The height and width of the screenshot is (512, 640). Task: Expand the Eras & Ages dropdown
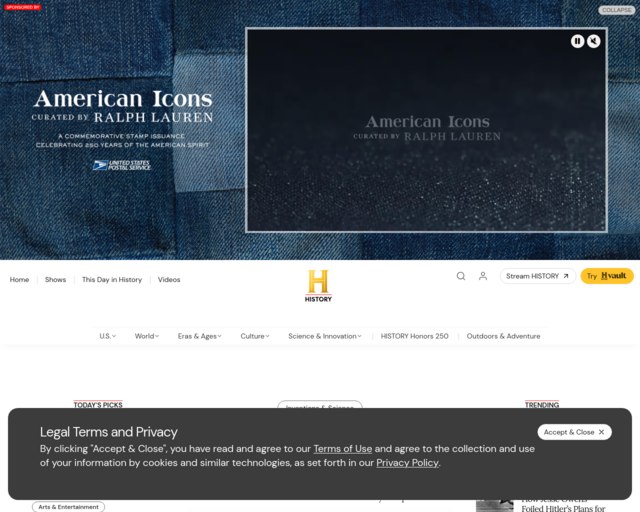(200, 336)
